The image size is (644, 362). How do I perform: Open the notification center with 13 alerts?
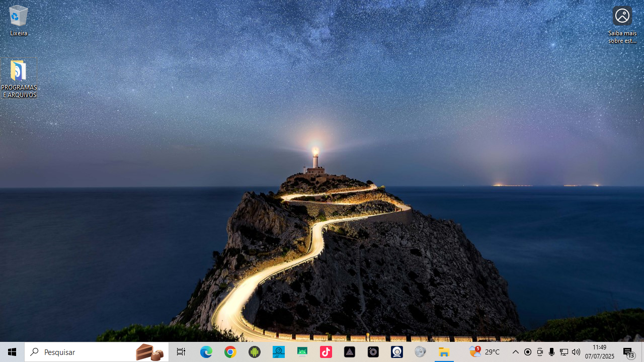[628, 352]
